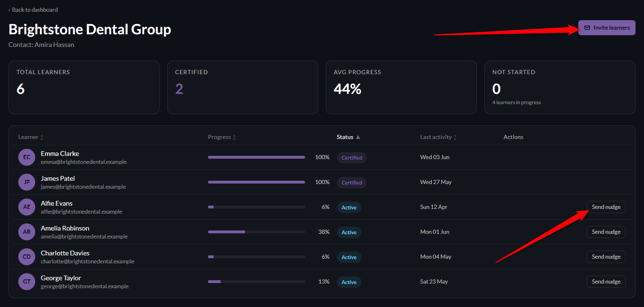The height and width of the screenshot is (307, 644).
Task: Click the Status column sort arrow
Action: pyautogui.click(x=358, y=137)
